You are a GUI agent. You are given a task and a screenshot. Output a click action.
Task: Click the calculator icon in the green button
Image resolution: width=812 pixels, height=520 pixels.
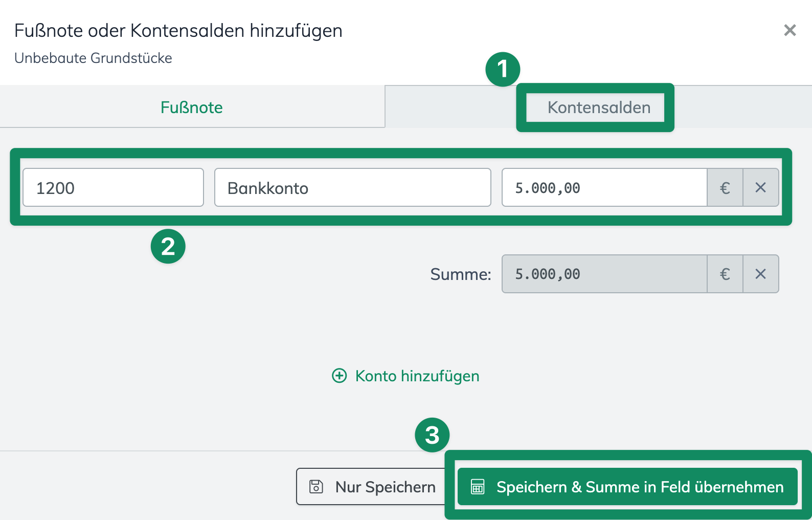click(x=477, y=487)
